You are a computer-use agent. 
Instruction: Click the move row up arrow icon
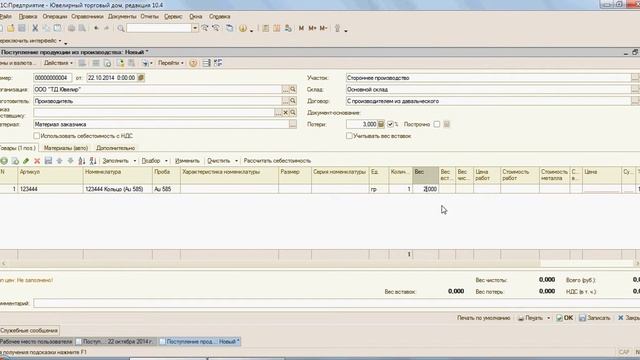tap(60, 161)
